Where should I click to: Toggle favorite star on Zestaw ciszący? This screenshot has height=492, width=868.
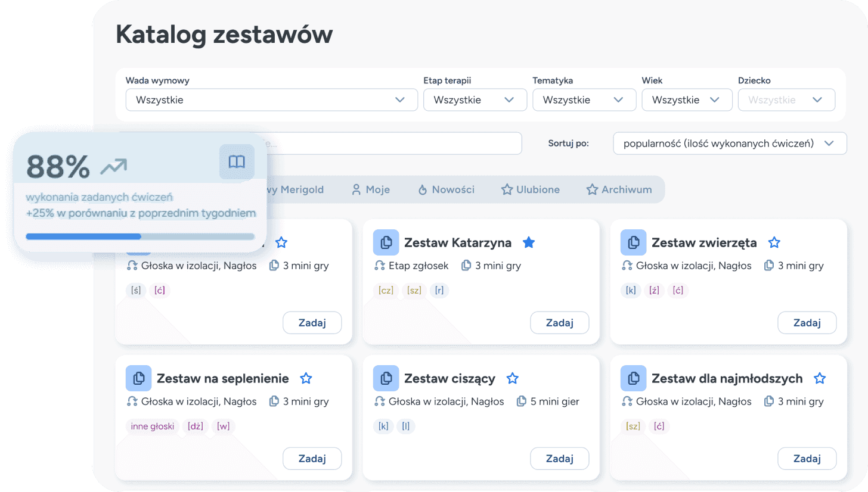513,378
